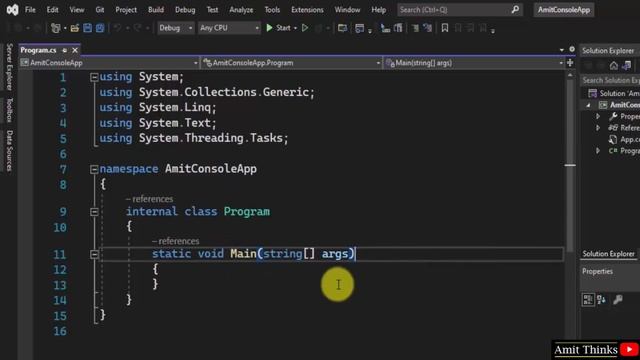Screen dimensions: 640x360
Task: Click the AmitConsoleApp title button
Action: click(564, 9)
